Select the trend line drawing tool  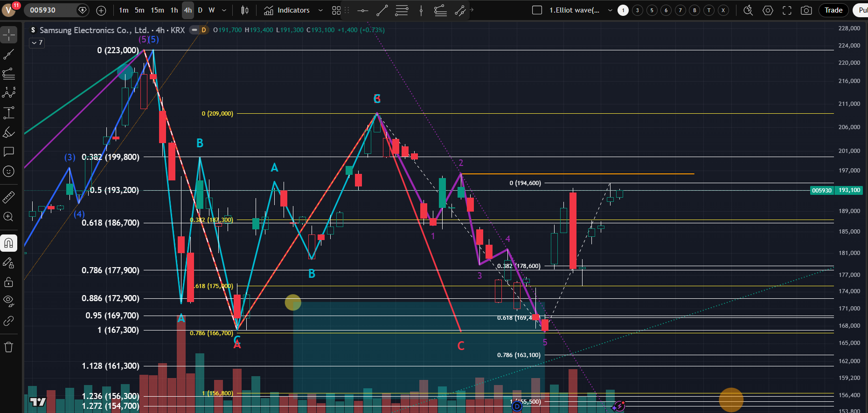pyautogui.click(x=8, y=55)
